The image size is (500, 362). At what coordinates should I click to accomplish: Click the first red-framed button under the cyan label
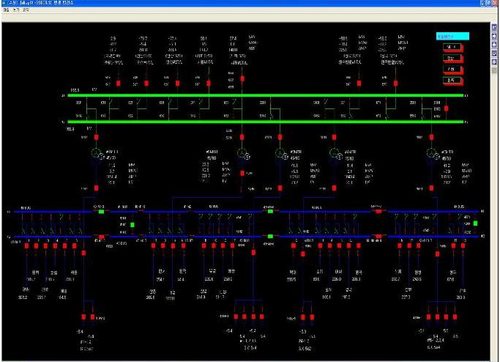453,47
